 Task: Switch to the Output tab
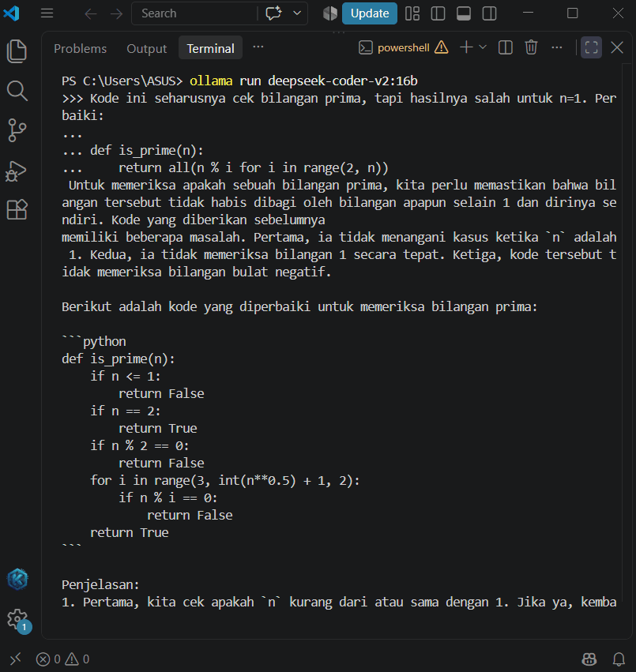click(147, 48)
